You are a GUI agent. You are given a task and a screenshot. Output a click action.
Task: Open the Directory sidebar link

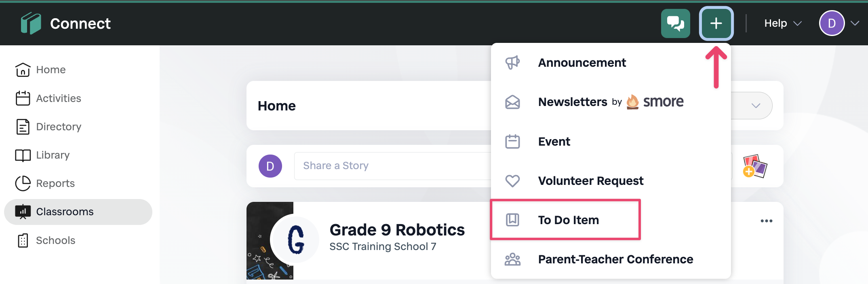[58, 127]
